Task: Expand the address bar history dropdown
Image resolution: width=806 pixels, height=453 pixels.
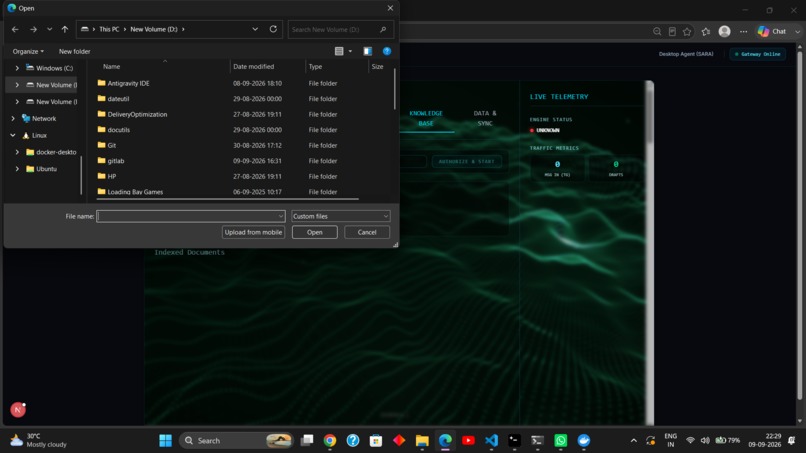Action: (255, 29)
